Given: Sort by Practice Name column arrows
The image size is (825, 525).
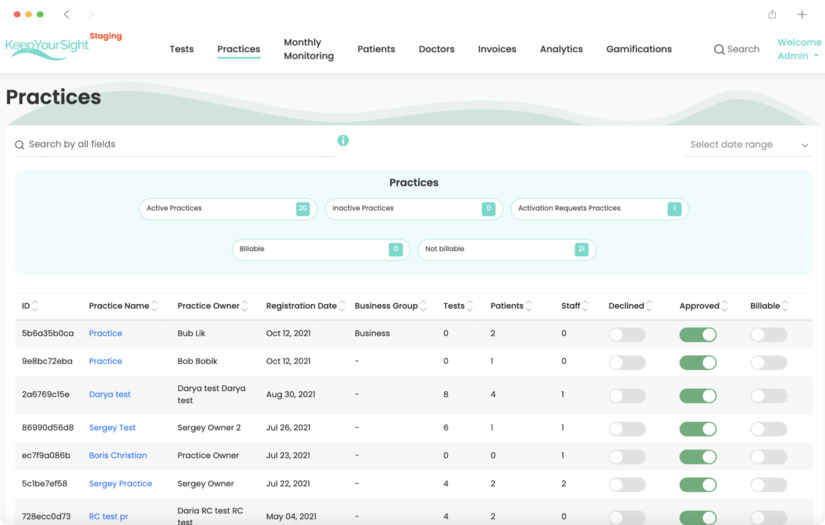Looking at the screenshot, I should click(154, 306).
